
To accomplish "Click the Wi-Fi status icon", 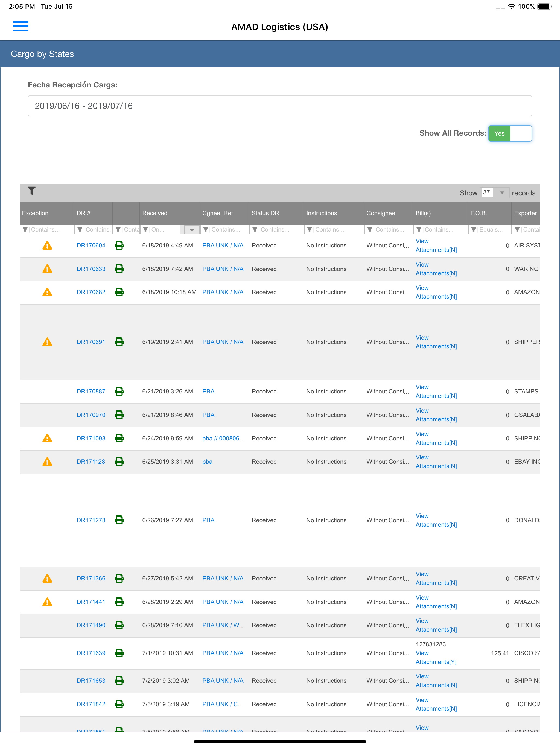I will click(x=512, y=6).
